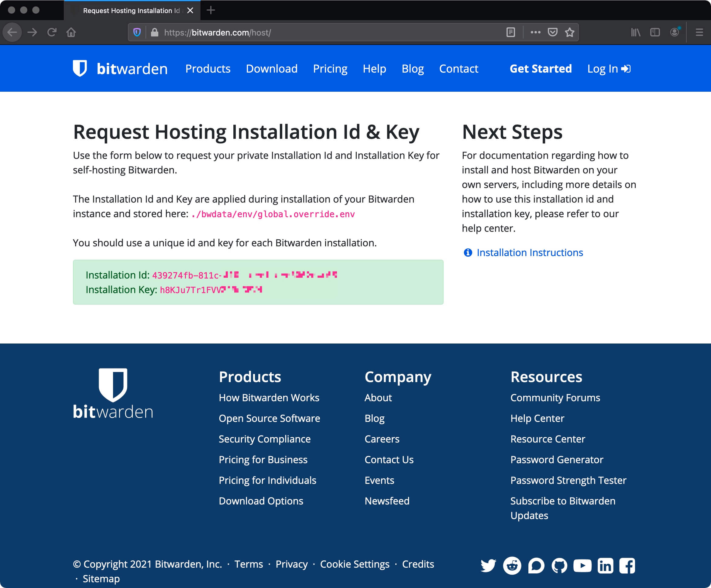Show sidebars toolbar icon

[655, 32]
